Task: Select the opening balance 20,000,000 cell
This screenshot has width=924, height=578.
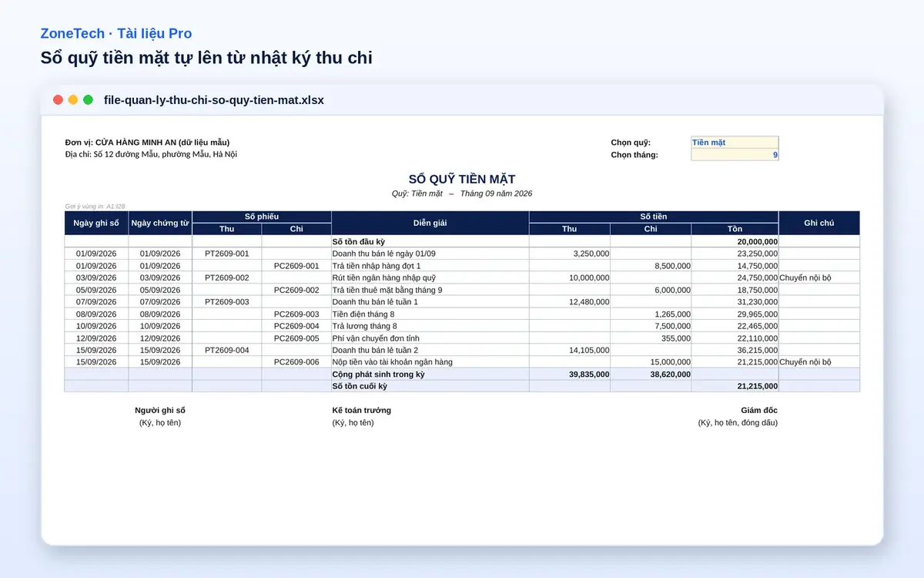Action: coord(735,241)
